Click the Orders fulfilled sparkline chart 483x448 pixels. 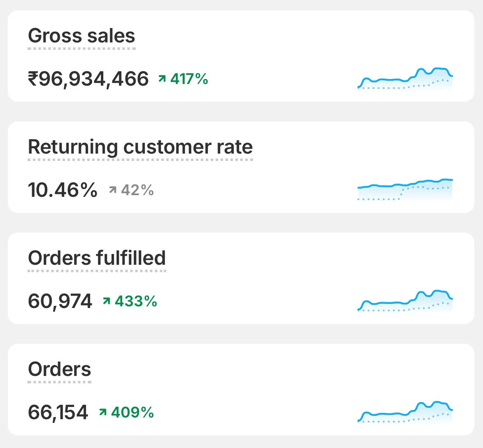[405, 301]
